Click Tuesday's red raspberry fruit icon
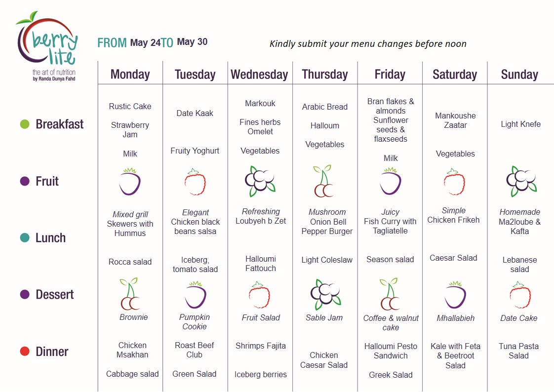 tap(195, 182)
